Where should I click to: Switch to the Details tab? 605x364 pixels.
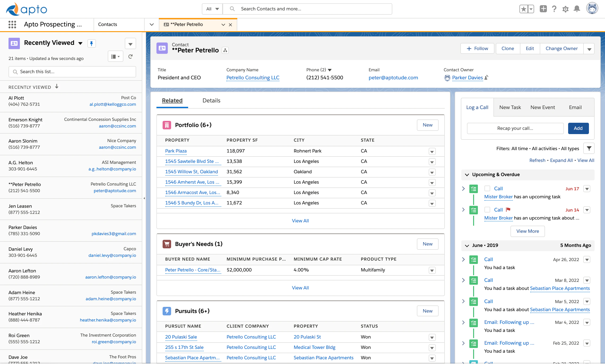pos(211,101)
